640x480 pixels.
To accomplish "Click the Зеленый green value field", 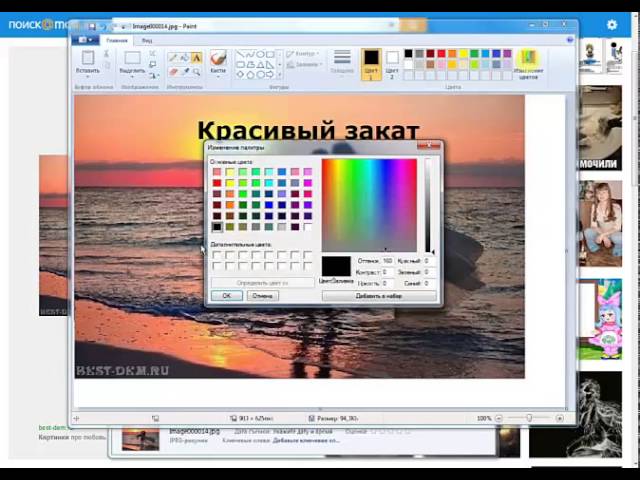I will pos(429,272).
